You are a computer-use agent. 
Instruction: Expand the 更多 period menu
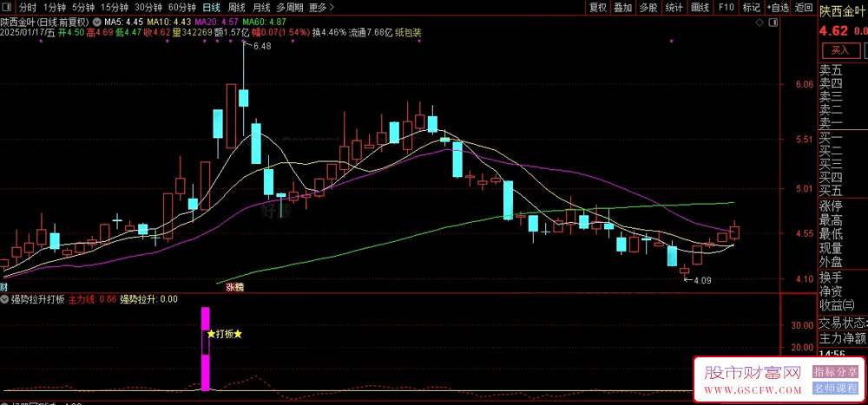pyautogui.click(x=322, y=7)
